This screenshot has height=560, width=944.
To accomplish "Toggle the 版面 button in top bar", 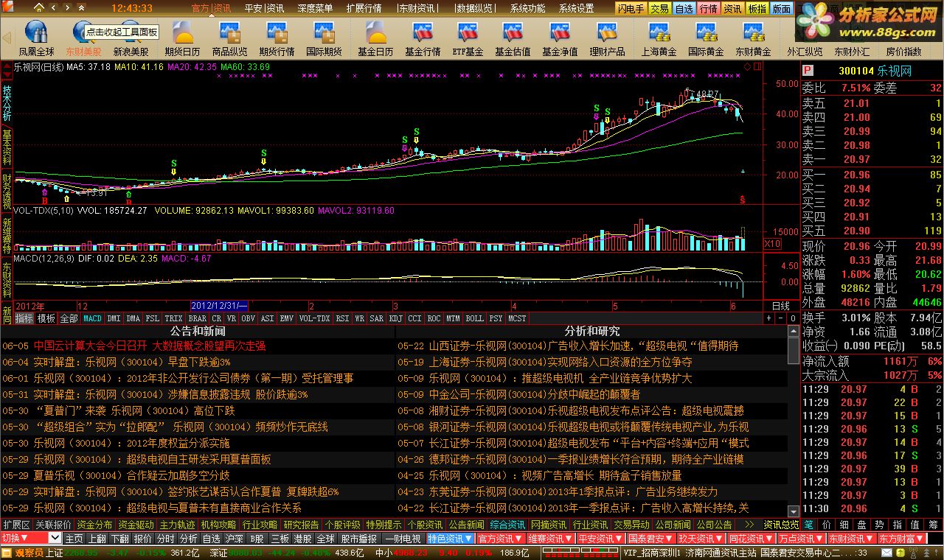I will tap(781, 9).
